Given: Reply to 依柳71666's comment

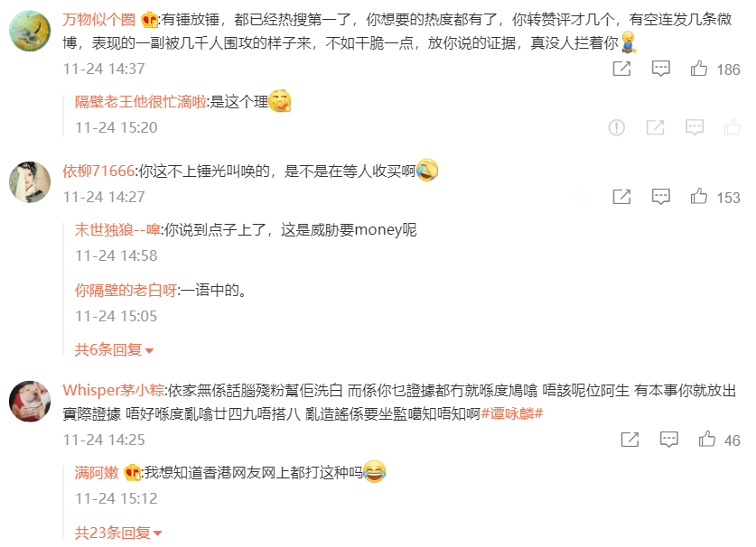Looking at the screenshot, I should click(660, 197).
